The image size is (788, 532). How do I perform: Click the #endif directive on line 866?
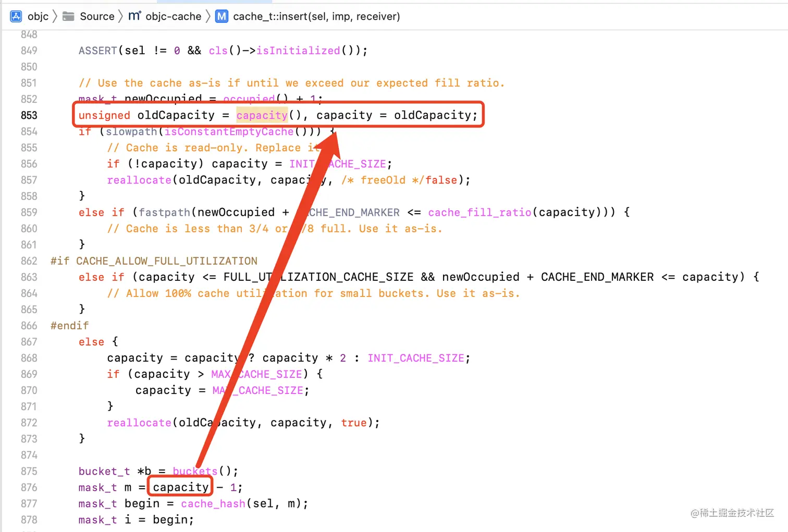point(70,326)
